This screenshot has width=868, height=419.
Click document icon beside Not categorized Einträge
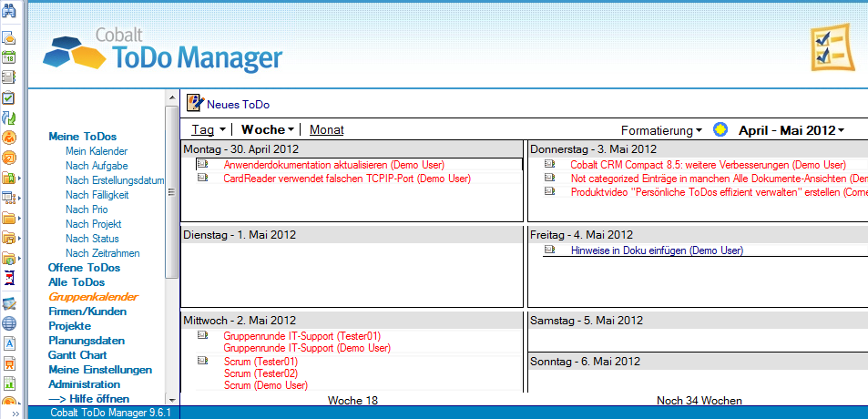pyautogui.click(x=549, y=178)
